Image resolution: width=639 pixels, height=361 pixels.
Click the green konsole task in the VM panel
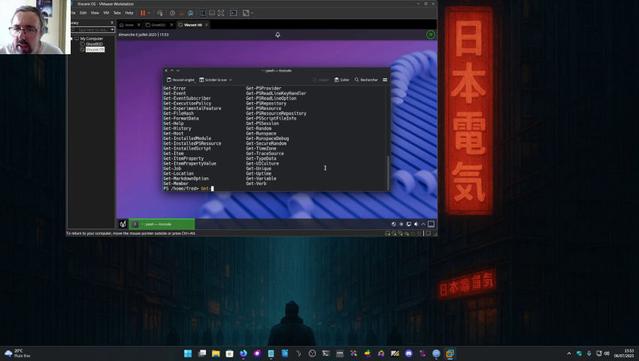pyautogui.click(x=162, y=224)
